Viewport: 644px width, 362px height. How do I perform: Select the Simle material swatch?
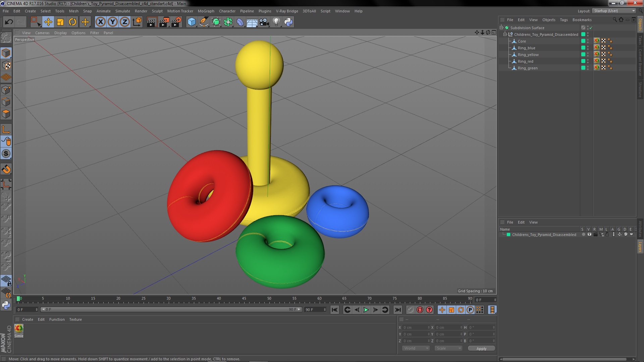click(19, 328)
